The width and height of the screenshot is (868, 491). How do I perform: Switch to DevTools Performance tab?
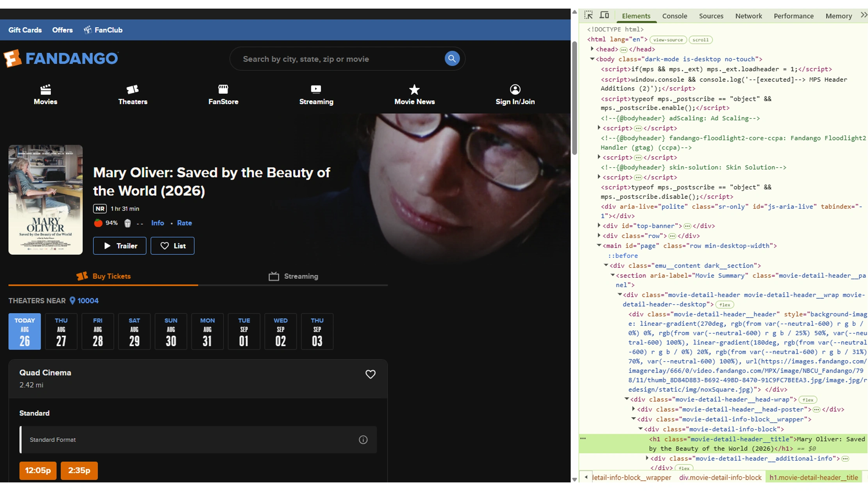[x=793, y=16]
